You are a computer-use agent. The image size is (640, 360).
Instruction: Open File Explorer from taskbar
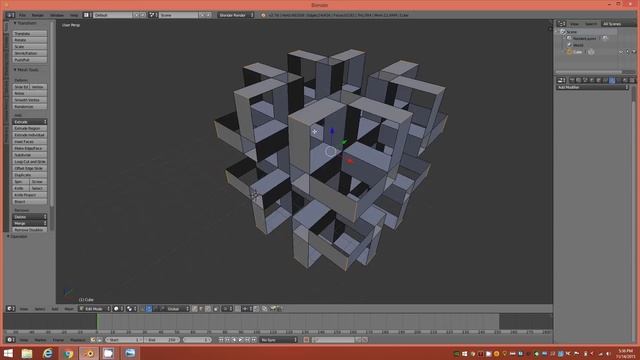click(x=27, y=353)
